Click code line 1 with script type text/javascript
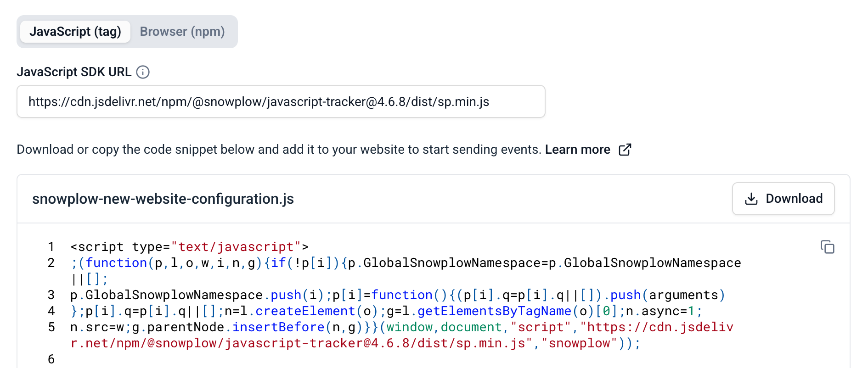This screenshot has width=868, height=368. click(x=189, y=247)
